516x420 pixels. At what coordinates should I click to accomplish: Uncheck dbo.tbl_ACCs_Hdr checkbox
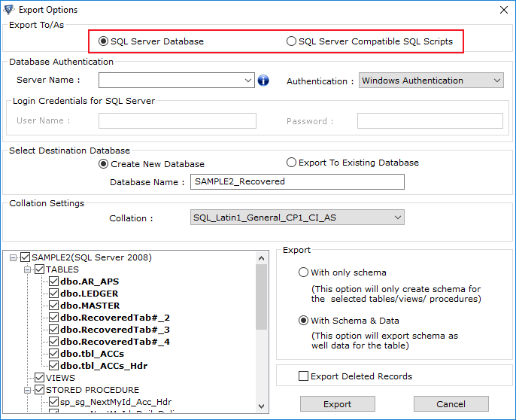tap(53, 366)
